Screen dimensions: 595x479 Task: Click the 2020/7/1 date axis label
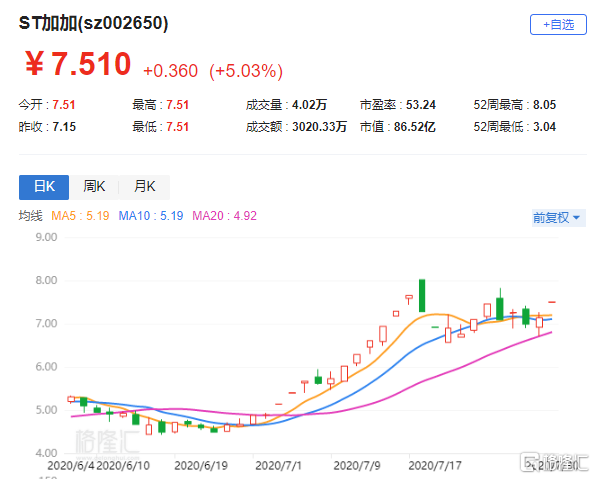[x=279, y=465]
